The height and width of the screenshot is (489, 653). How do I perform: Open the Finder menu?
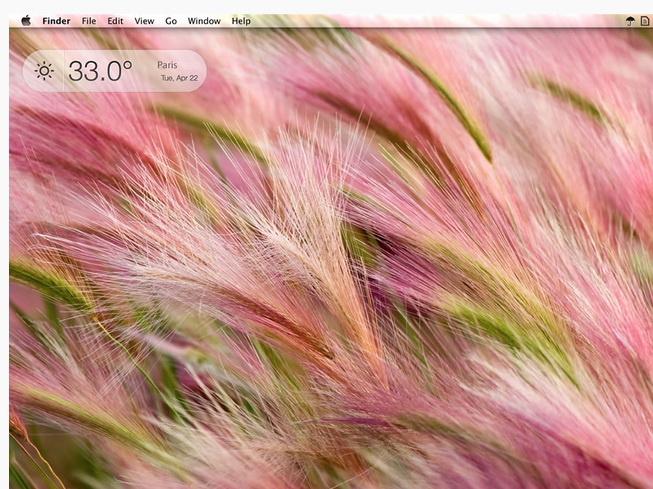point(56,21)
